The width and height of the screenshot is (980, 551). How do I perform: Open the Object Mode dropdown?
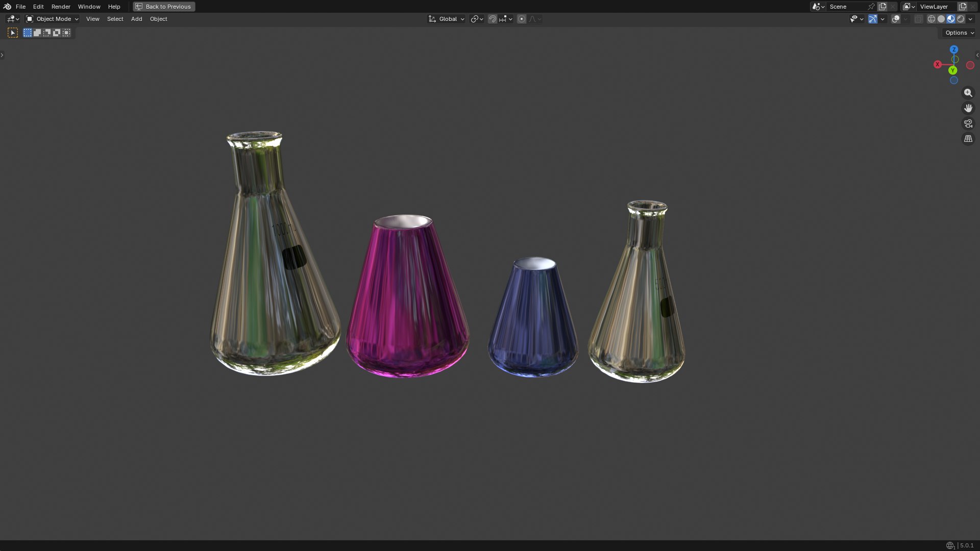point(52,19)
